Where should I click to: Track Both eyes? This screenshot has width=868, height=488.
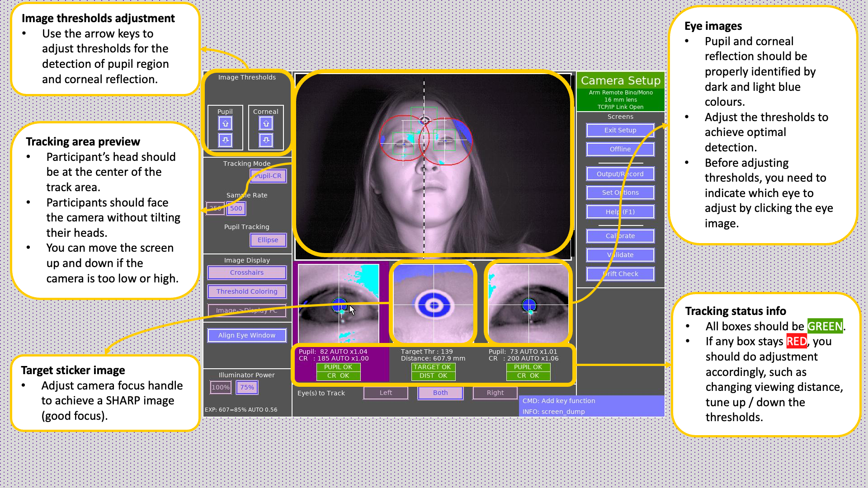point(440,393)
